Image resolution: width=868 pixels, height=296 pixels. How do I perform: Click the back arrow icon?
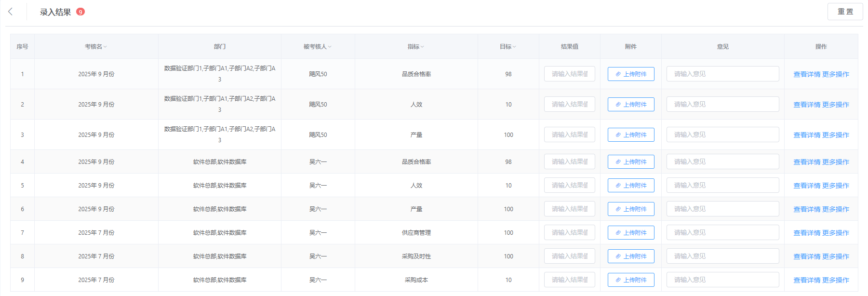[x=11, y=12]
